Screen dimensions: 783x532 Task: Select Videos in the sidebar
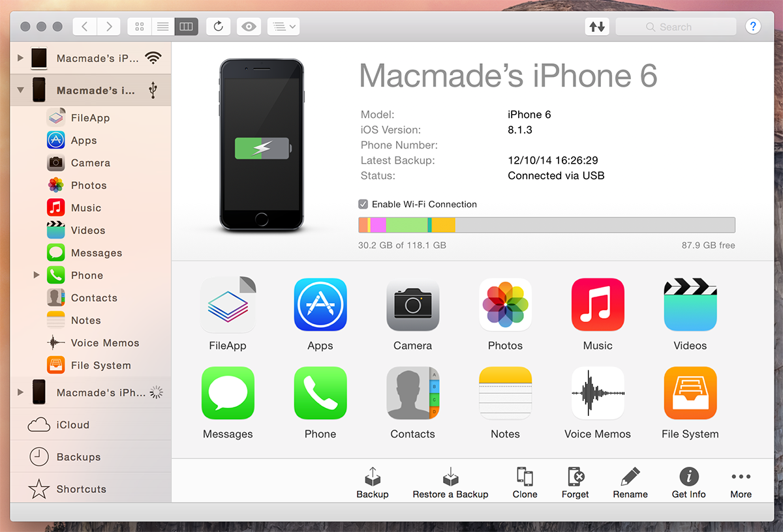[x=91, y=230]
